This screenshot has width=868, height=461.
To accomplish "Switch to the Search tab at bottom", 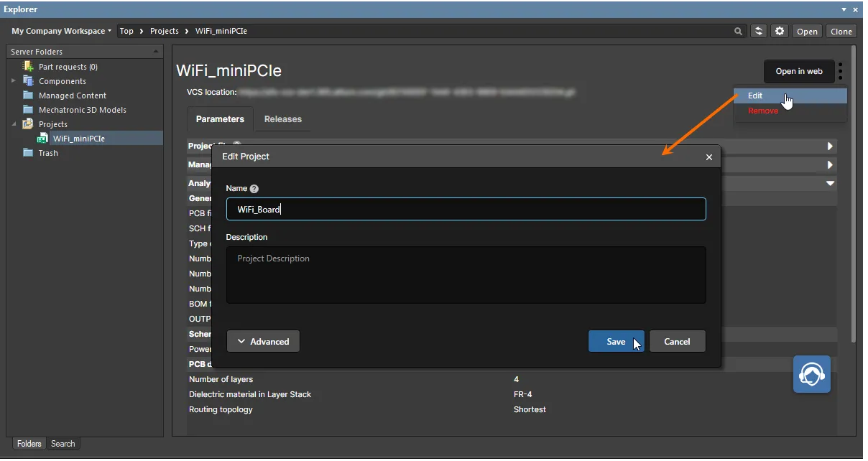I will (63, 444).
